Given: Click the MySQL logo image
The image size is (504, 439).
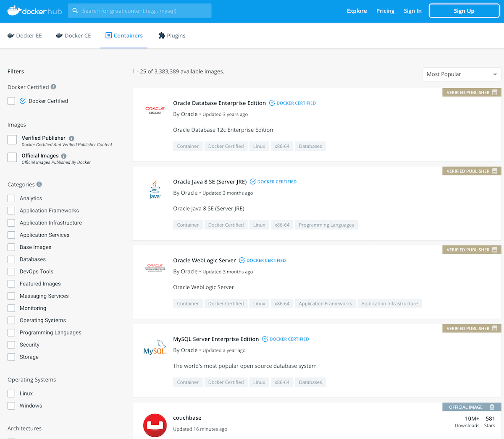Looking at the screenshot, I should coord(155,347).
